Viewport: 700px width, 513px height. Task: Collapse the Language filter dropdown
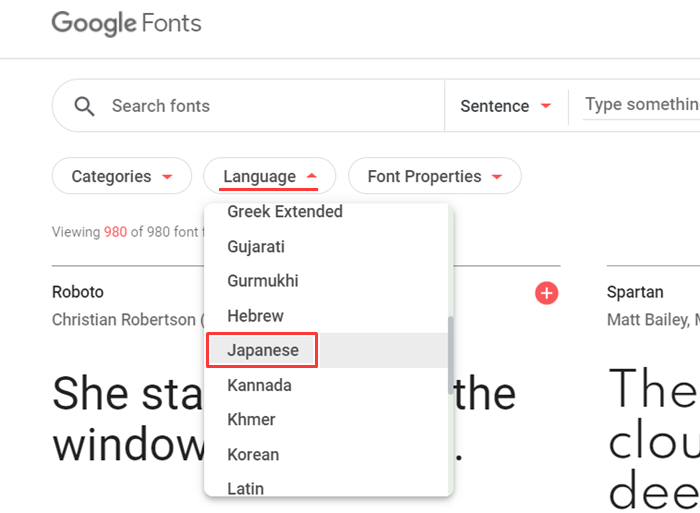(269, 176)
